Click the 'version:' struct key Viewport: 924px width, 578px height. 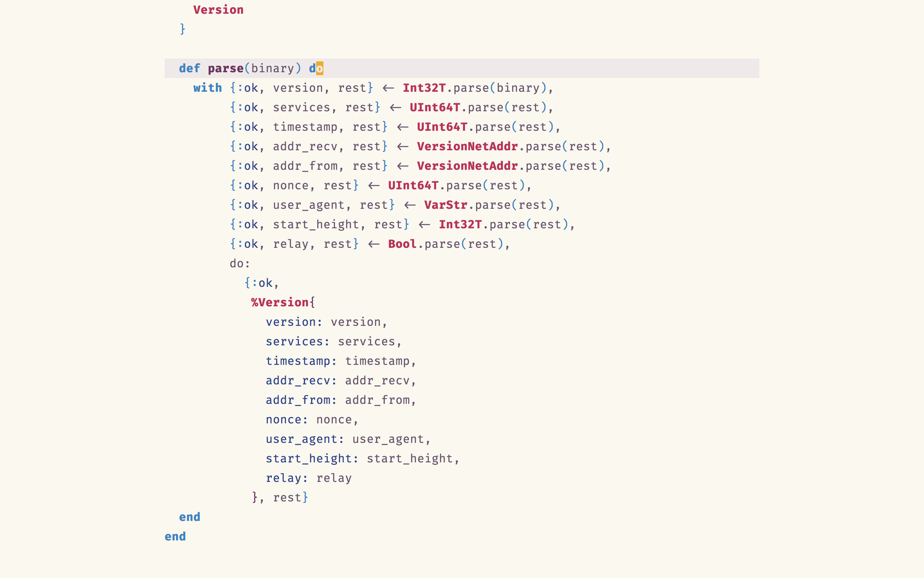294,322
